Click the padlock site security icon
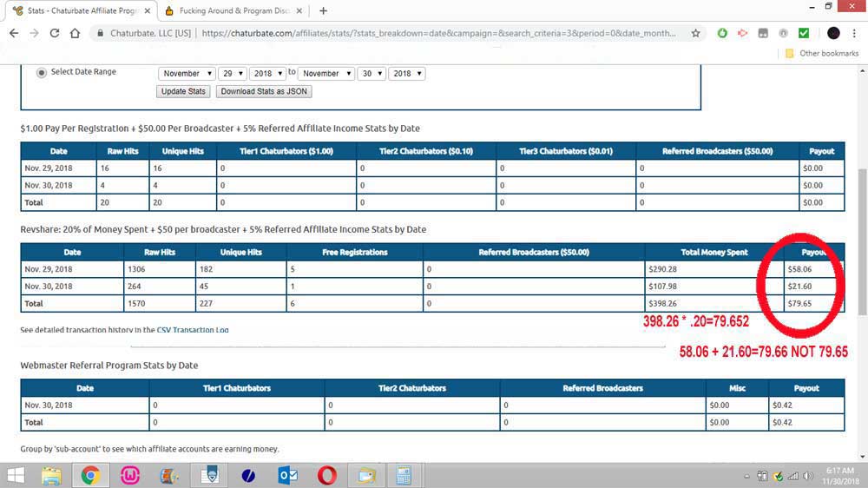 100,33
